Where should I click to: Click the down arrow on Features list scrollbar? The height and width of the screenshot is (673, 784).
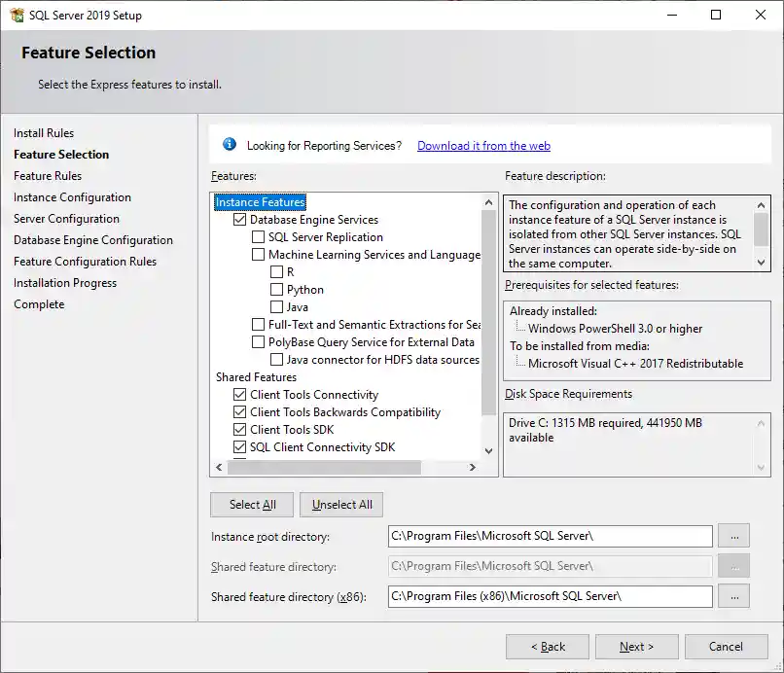coord(488,450)
